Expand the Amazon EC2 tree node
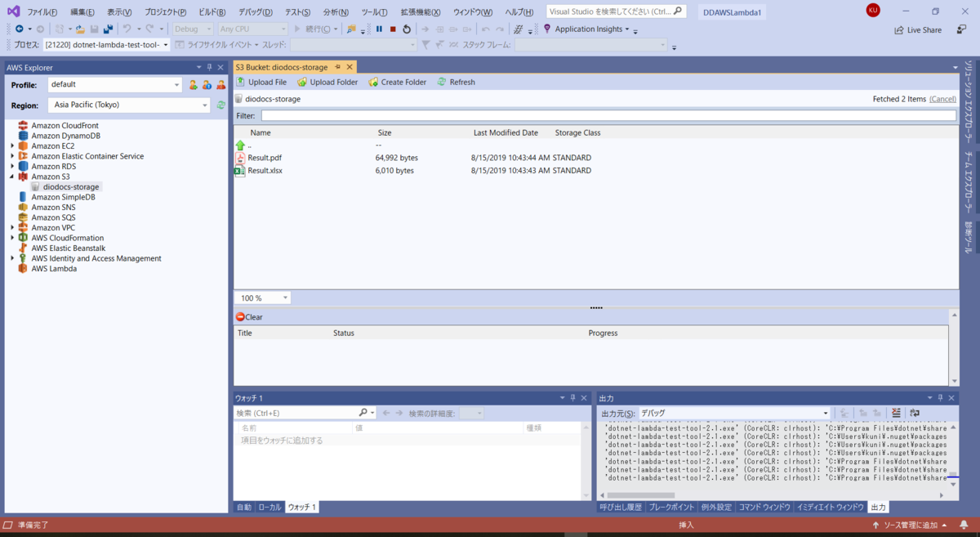This screenshot has height=537, width=980. tap(12, 146)
